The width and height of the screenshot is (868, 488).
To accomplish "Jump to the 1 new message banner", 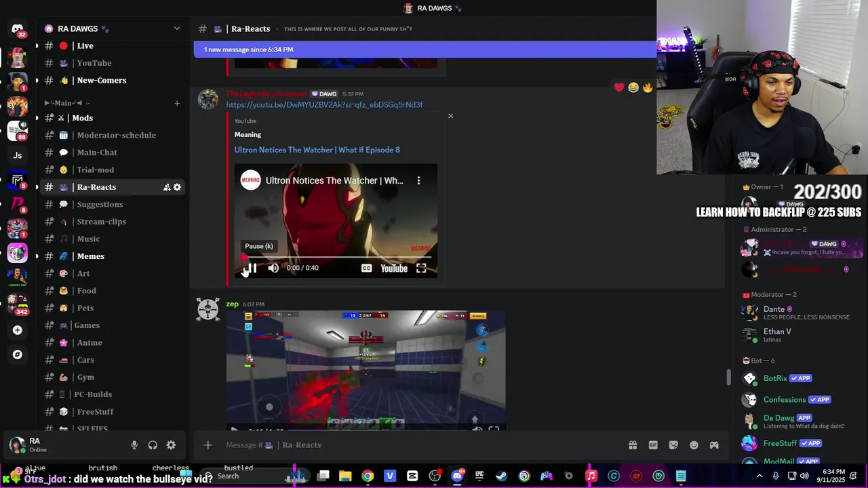I will point(425,49).
